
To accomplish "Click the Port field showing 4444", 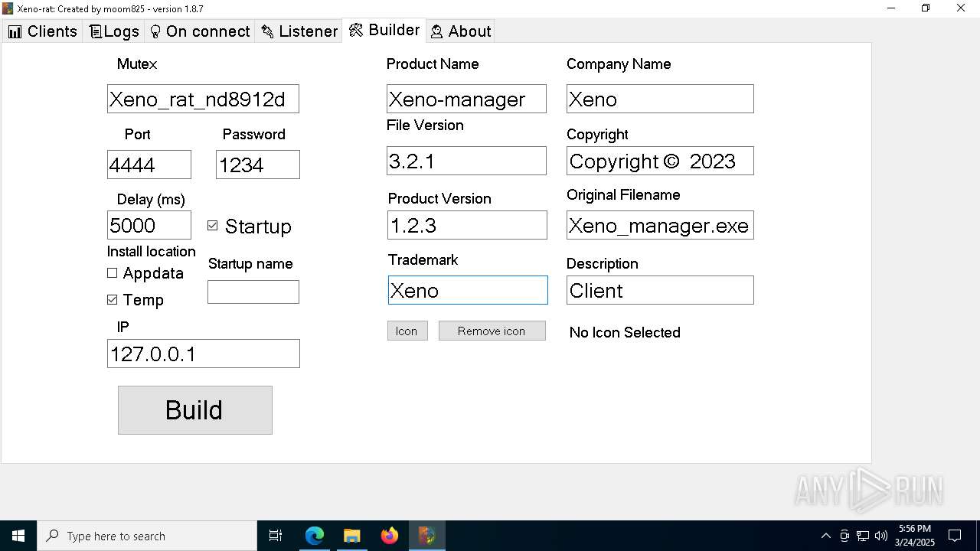I will pos(149,165).
